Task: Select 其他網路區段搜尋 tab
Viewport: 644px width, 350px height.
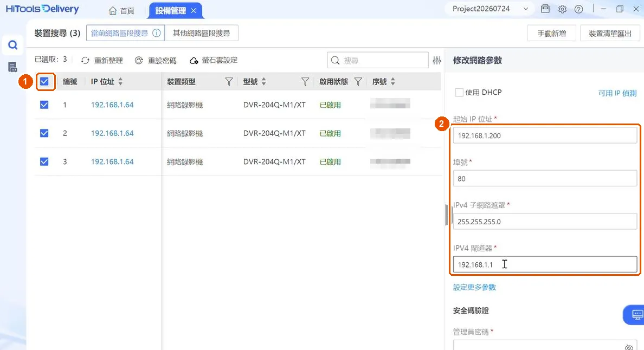Action: (201, 33)
